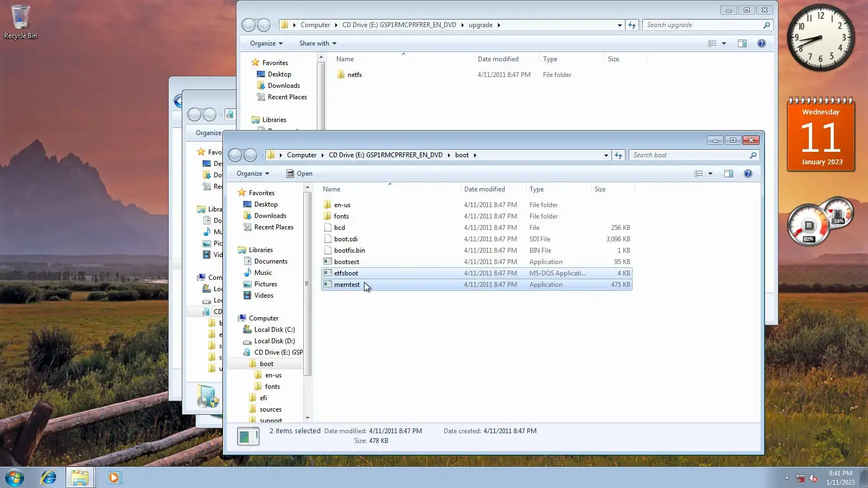The image size is (868, 488).
Task: Open Help in the boot window
Action: click(x=748, y=174)
